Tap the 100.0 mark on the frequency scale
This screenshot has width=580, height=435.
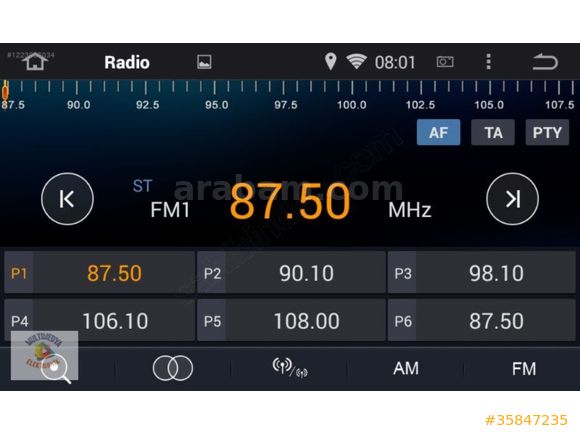point(351,105)
